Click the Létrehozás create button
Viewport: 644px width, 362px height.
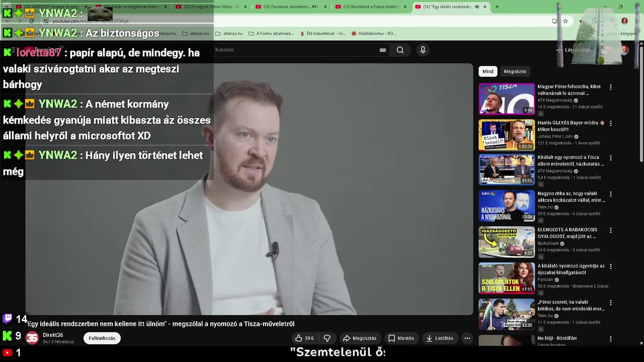click(573, 50)
